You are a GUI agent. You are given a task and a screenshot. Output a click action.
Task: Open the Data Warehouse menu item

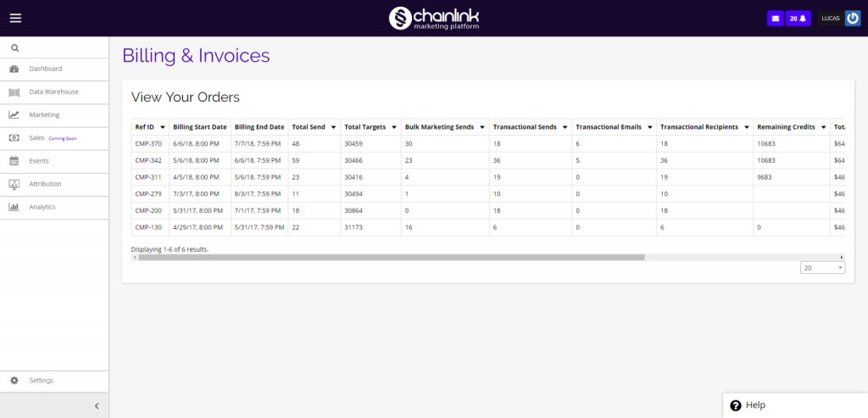[54, 92]
